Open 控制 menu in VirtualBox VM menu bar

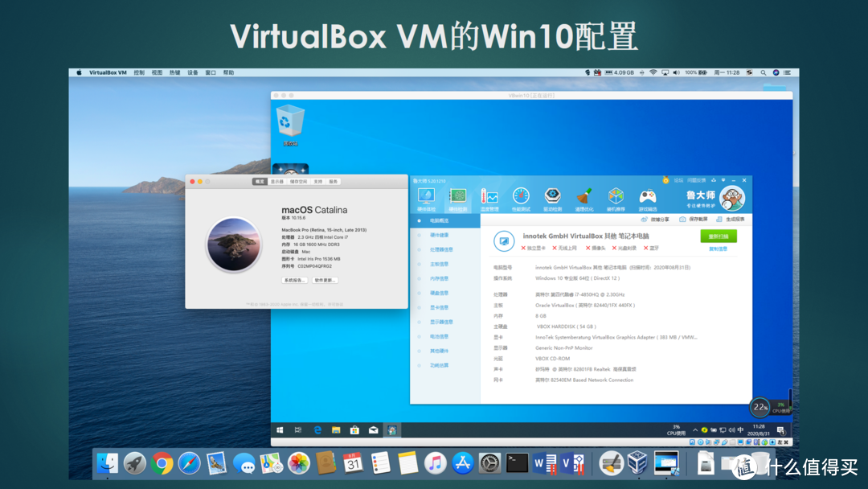click(x=139, y=72)
